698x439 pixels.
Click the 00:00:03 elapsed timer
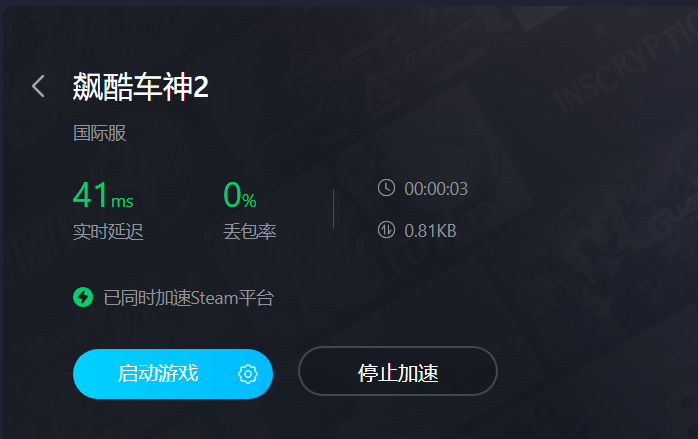pyautogui.click(x=436, y=189)
